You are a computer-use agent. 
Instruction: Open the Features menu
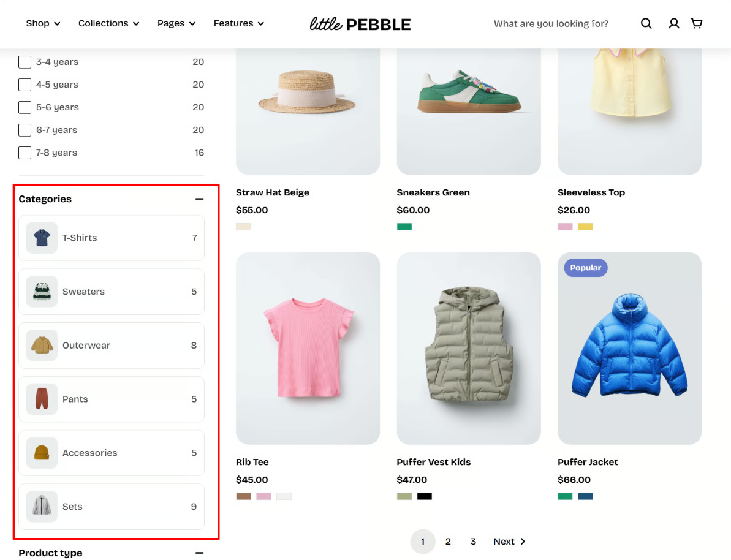coord(239,23)
